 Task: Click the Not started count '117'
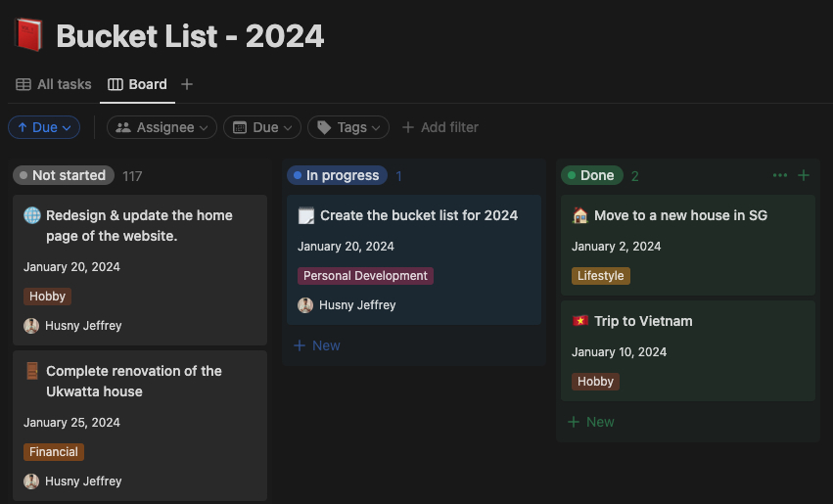click(x=132, y=176)
